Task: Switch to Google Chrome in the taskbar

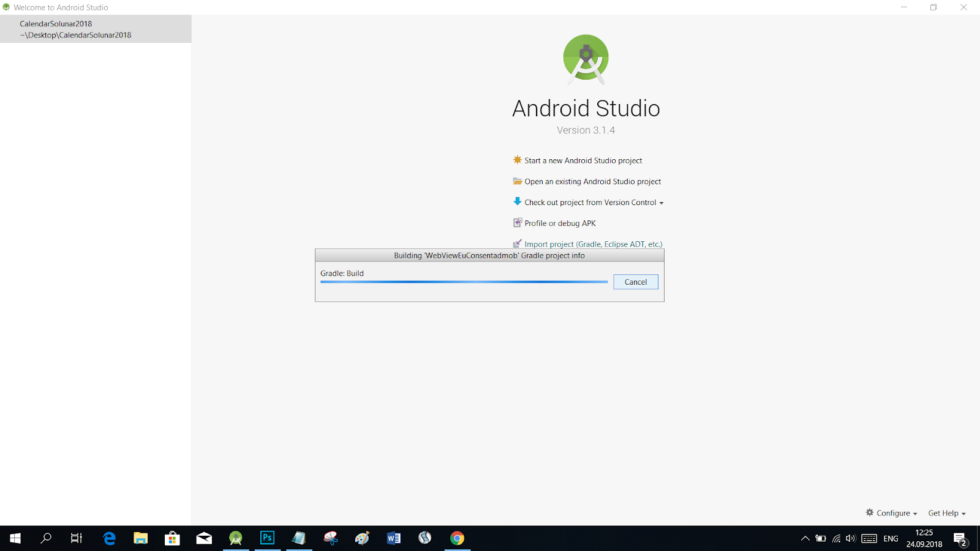Action: tap(457, 538)
